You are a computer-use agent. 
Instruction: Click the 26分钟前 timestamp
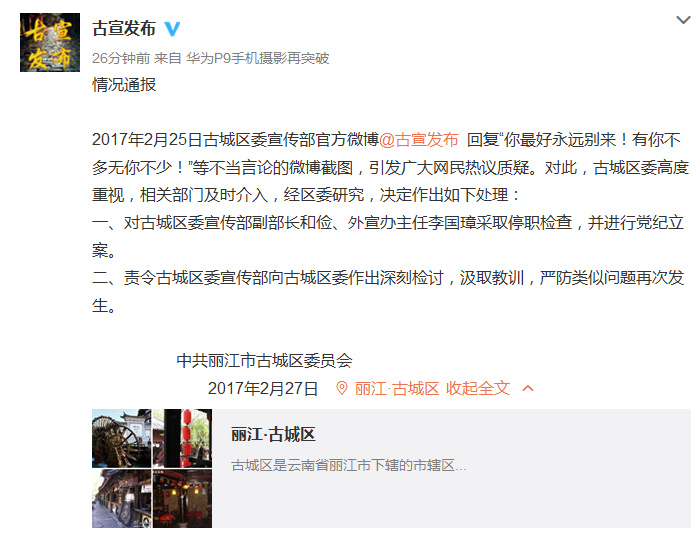point(121,58)
